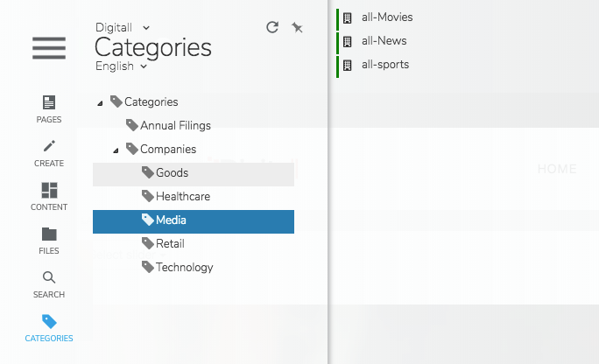
Task: Click tag icon beside Media
Action: click(147, 220)
